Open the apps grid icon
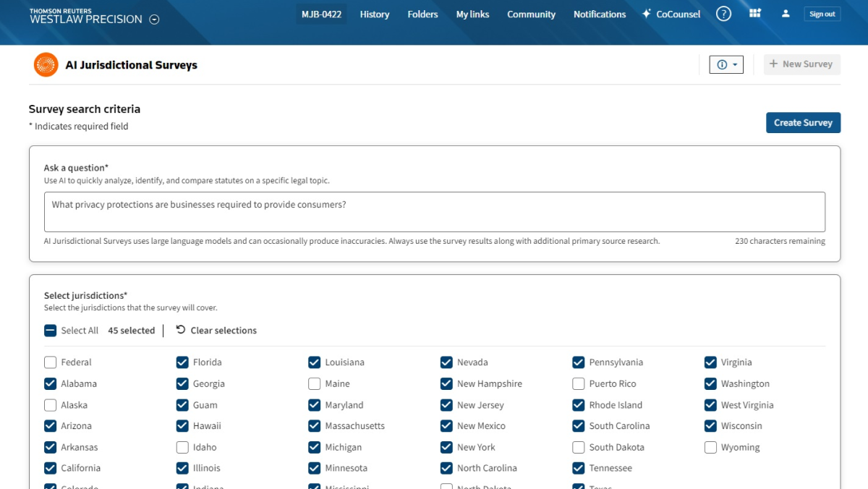Viewport: 868px width, 489px height. point(755,14)
